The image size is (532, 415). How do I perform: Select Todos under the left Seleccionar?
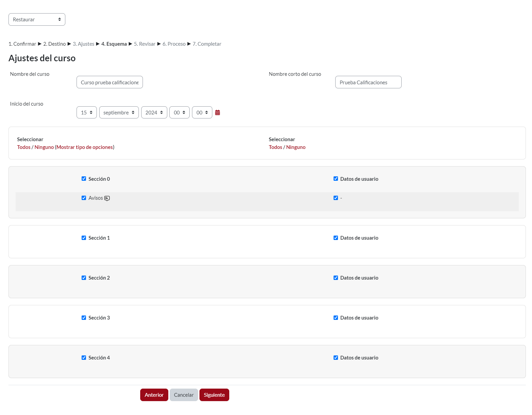pyautogui.click(x=24, y=147)
